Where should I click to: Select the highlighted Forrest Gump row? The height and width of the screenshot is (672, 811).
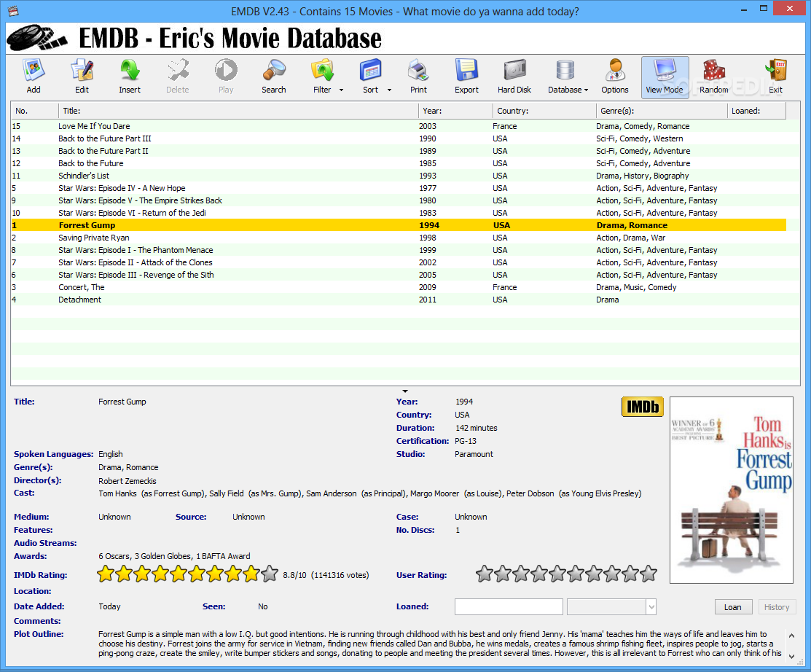pos(399,225)
